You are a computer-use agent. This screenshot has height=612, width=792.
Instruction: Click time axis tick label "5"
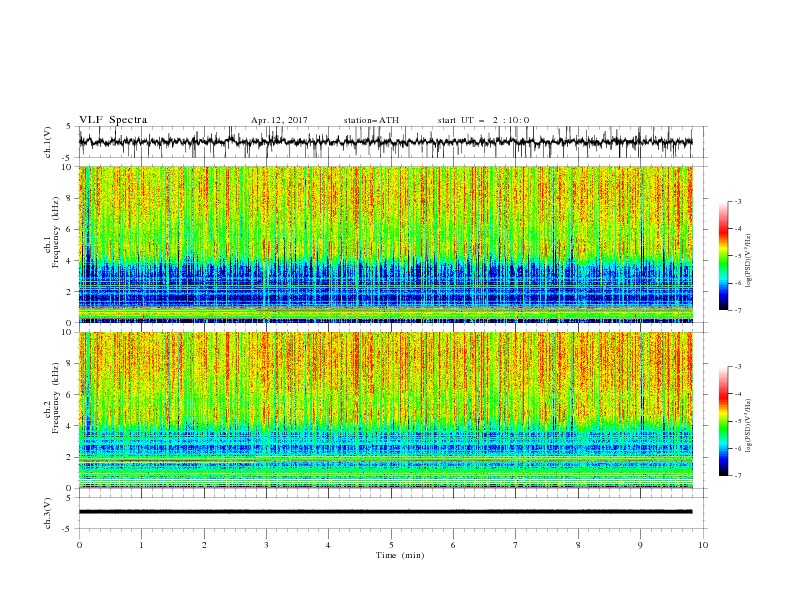pos(391,545)
